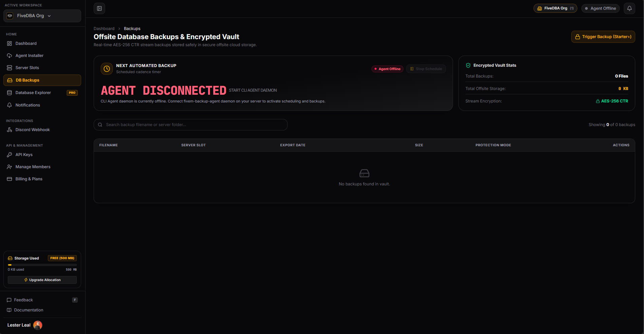Open notifications bell in the top bar
The height and width of the screenshot is (334, 644).
[630, 8]
